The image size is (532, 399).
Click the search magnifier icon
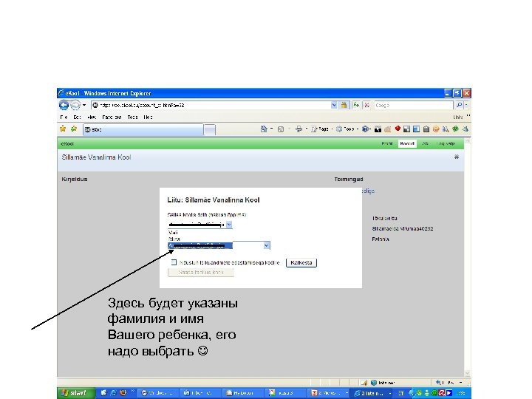tap(459, 105)
